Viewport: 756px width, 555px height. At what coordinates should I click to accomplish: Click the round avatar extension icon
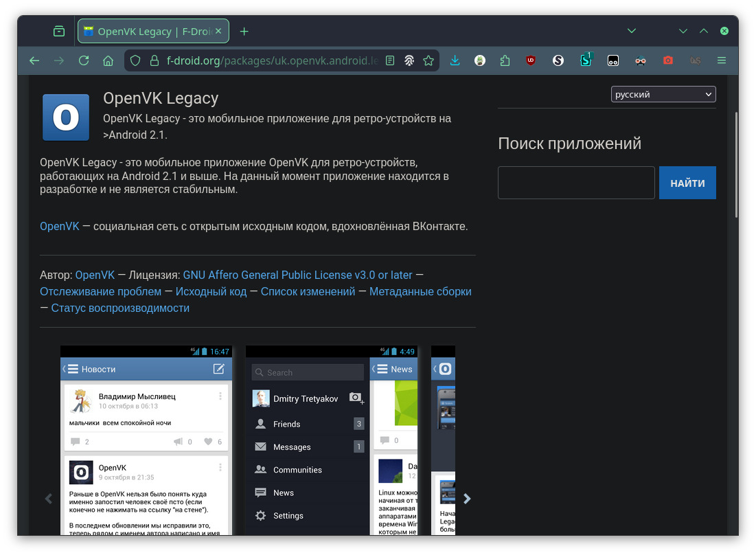(480, 60)
